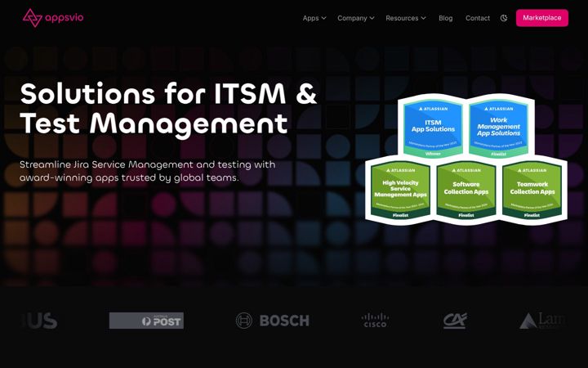
Task: Select the Work Management App Solutions badge
Action: click(x=498, y=128)
